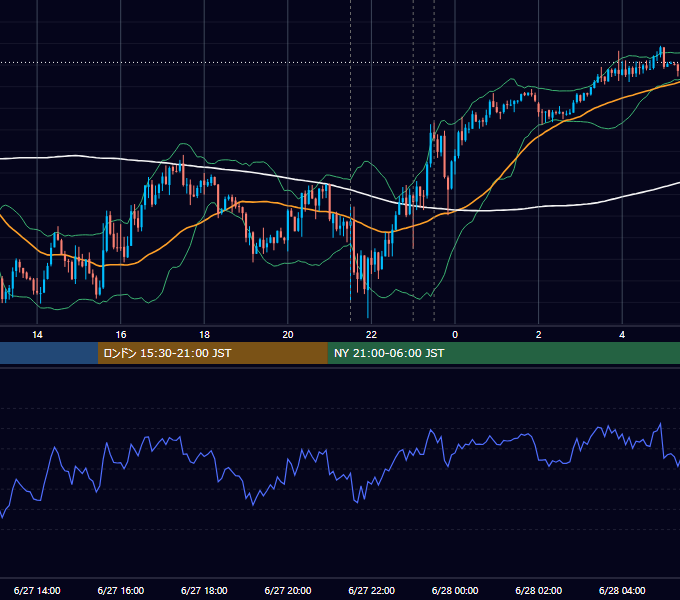Screen dimensions: 680x600
Task: Click the 22 hour axis label
Action: 371,335
